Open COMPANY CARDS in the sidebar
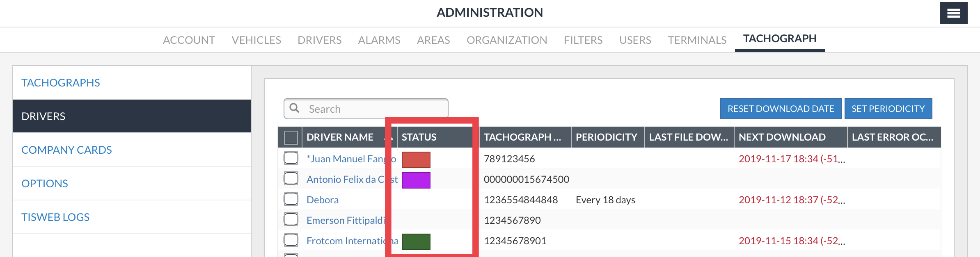This screenshot has width=980, height=257. click(x=66, y=150)
